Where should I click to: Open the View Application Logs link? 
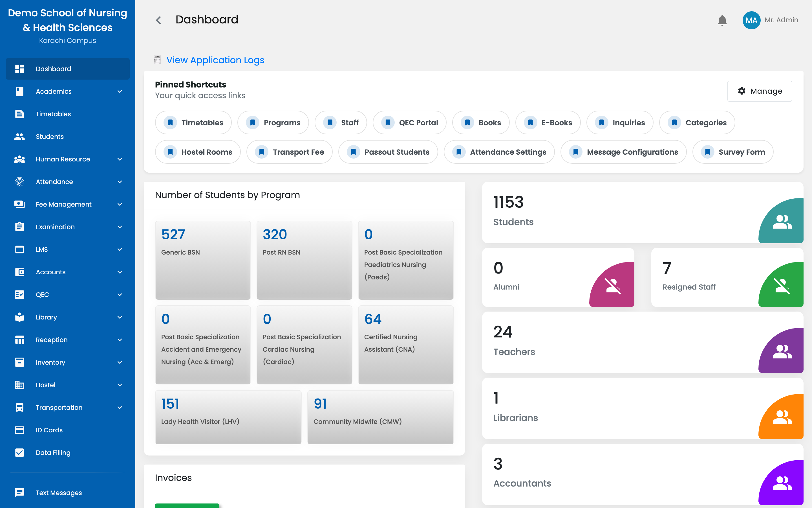[x=215, y=60]
